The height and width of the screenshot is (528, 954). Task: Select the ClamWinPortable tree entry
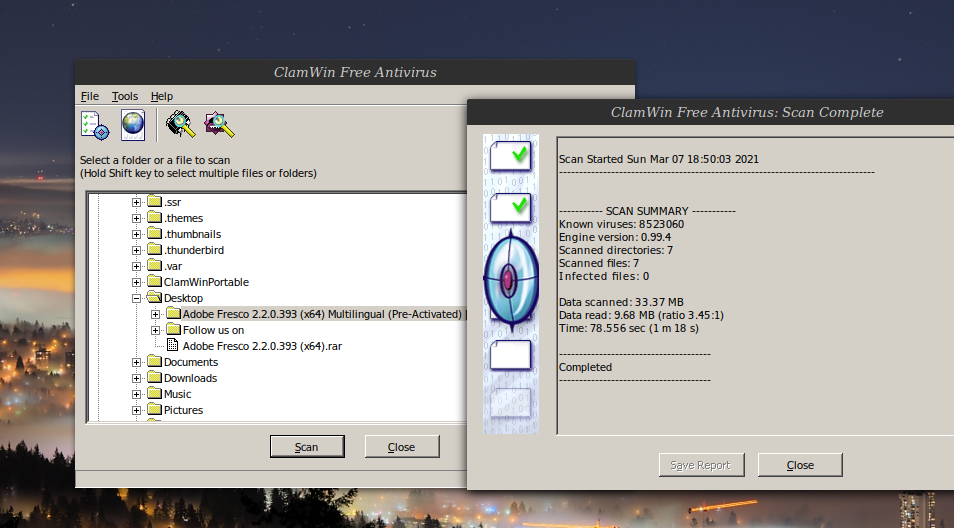[206, 282]
